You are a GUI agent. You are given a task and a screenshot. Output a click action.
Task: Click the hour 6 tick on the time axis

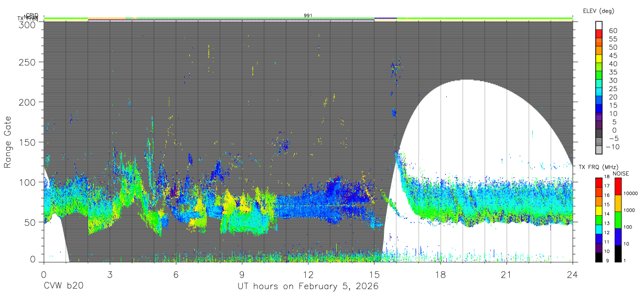(x=176, y=274)
